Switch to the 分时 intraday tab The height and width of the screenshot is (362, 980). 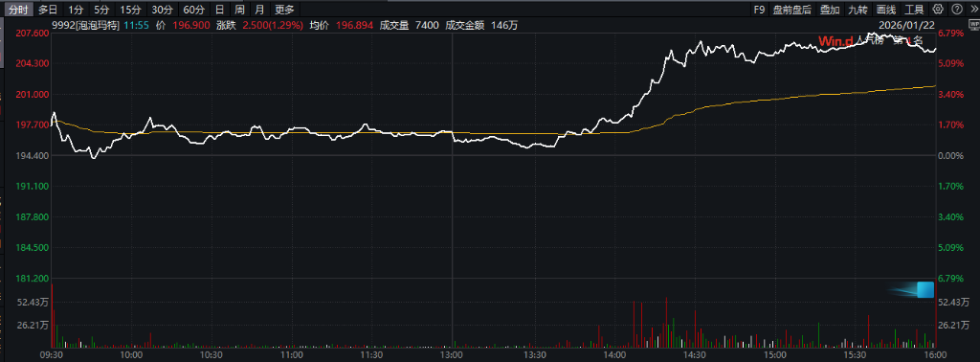[18, 10]
